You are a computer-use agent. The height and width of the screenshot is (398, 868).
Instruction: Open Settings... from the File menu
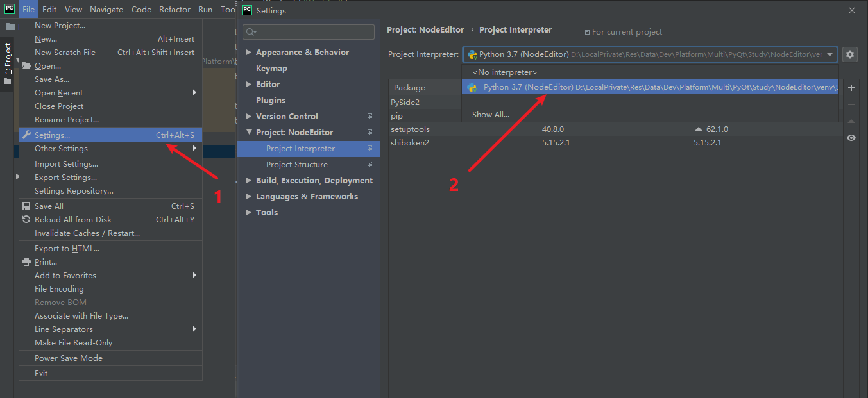(53, 135)
